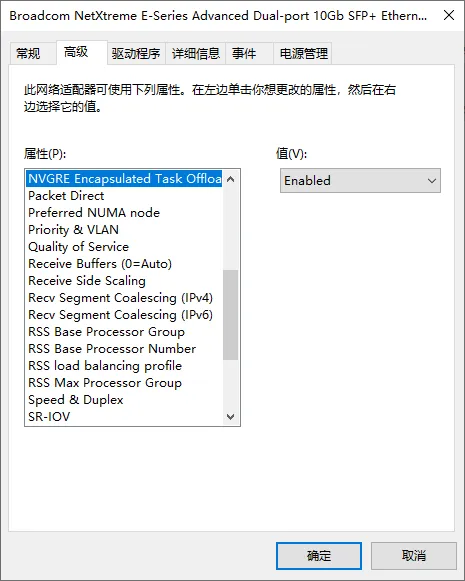Open the 驱动程序 tab

coord(136,54)
